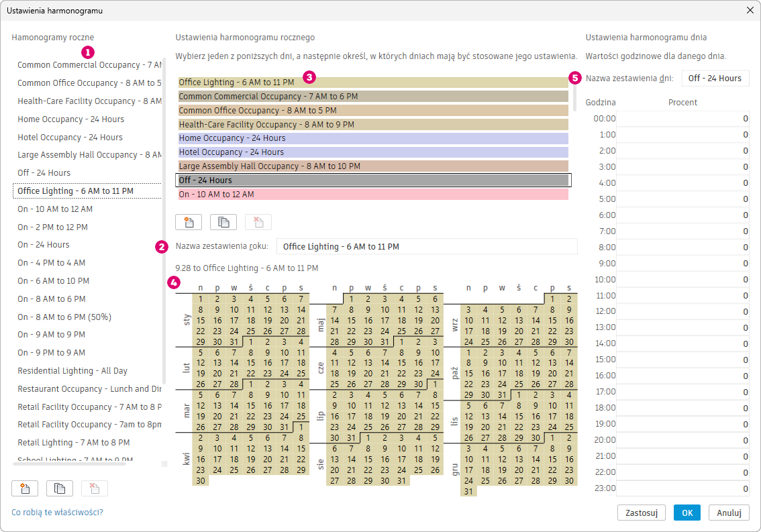The image size is (761, 532).
Task: Select 'Office Lighting - 6 AM to 11 PM' annual schedule
Action: click(87, 191)
